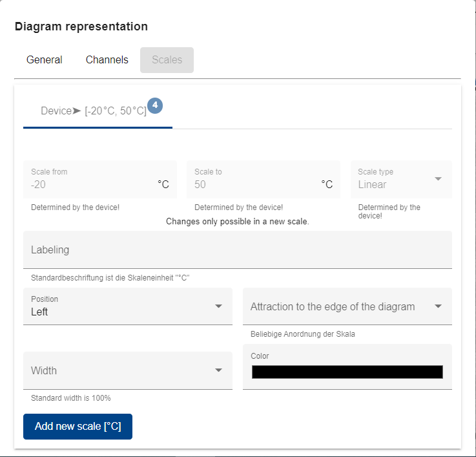Select the Scales tab
476x457 pixels.
pyautogui.click(x=167, y=60)
